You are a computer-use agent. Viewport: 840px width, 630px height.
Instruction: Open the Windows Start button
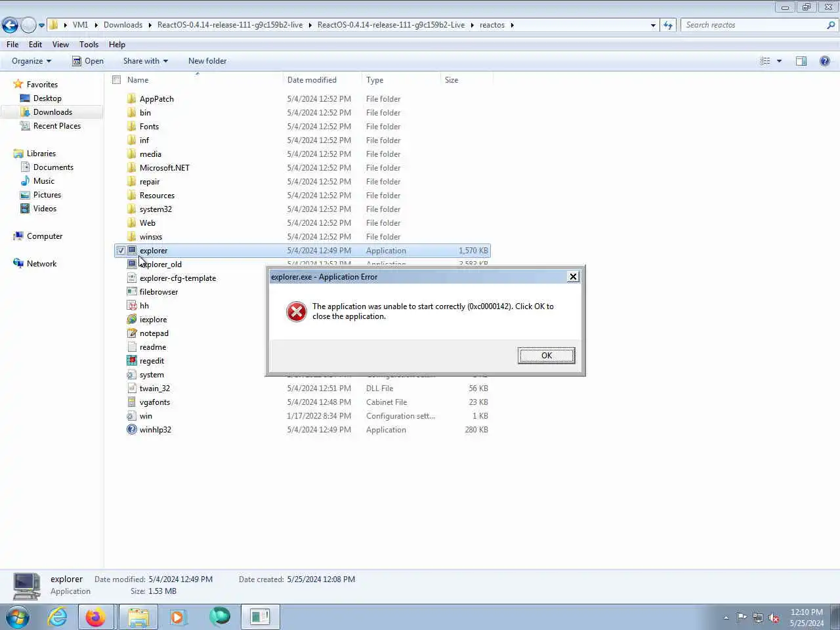coord(18,618)
